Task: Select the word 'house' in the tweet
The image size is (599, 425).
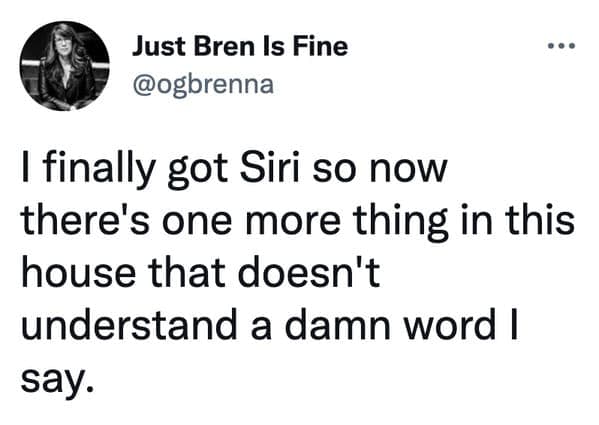Action: 78,273
